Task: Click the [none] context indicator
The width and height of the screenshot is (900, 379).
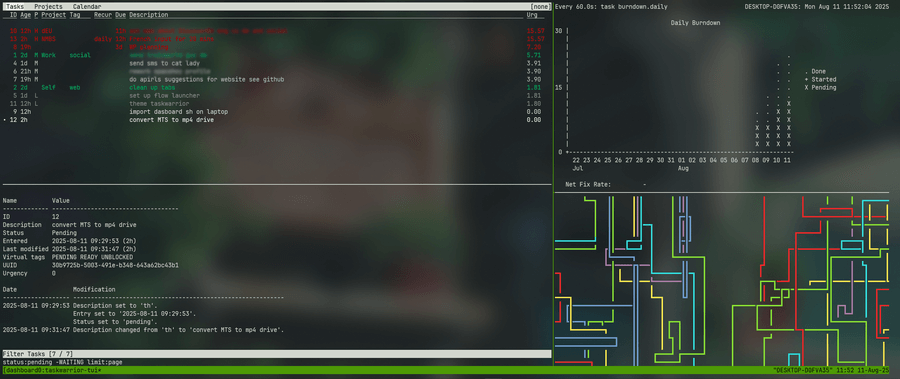Action: [540, 6]
